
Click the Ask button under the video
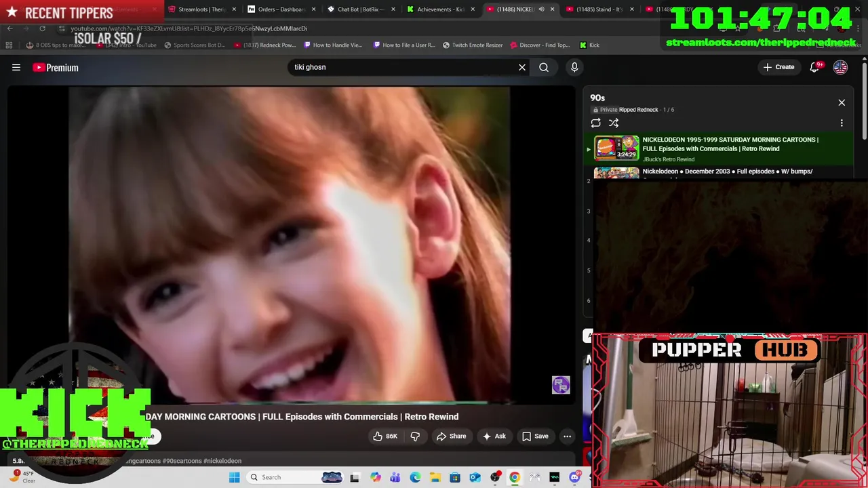point(494,436)
